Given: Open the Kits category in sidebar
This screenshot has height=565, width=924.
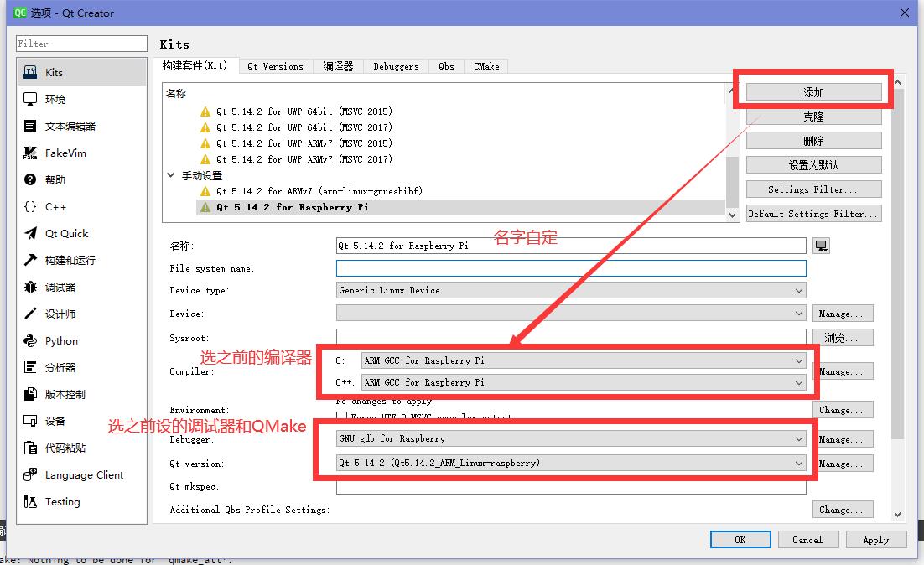Looking at the screenshot, I should click(81, 72).
